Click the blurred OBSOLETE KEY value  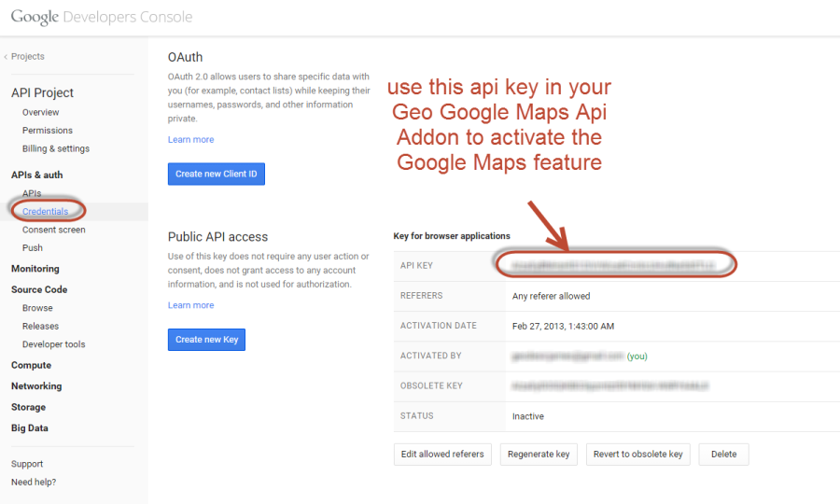click(610, 385)
